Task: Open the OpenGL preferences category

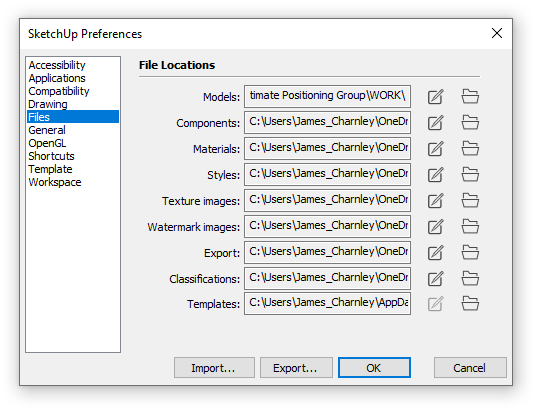Action: (x=47, y=143)
